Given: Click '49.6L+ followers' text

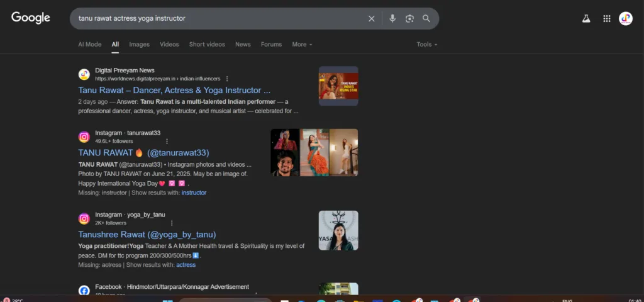Looking at the screenshot, I should coord(114,141).
